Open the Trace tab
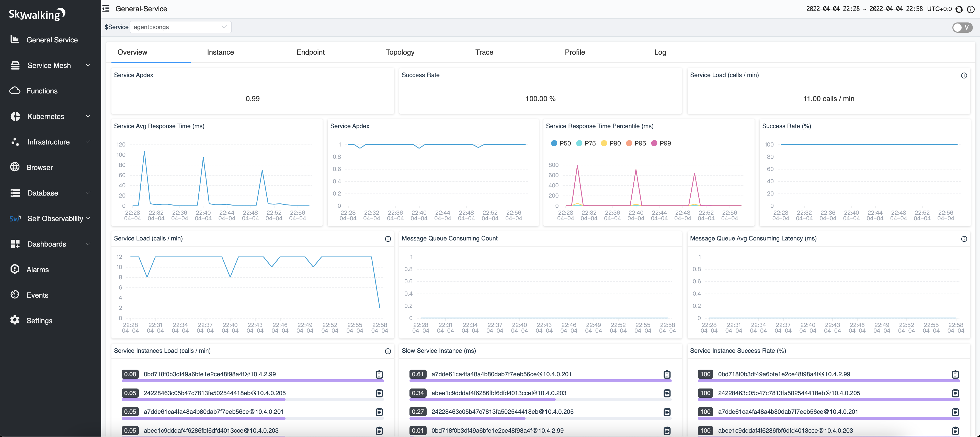Image resolution: width=980 pixels, height=437 pixels. pyautogui.click(x=484, y=52)
